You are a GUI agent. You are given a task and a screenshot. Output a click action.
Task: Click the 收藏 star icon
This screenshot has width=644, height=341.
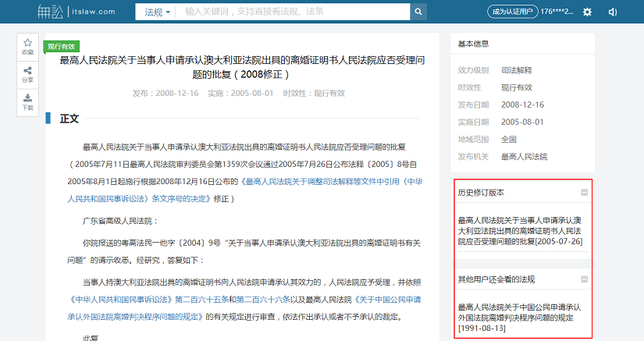(x=27, y=46)
